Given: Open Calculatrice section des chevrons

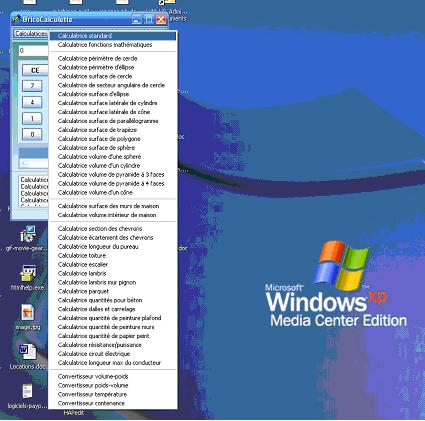Looking at the screenshot, I should pos(113,229).
